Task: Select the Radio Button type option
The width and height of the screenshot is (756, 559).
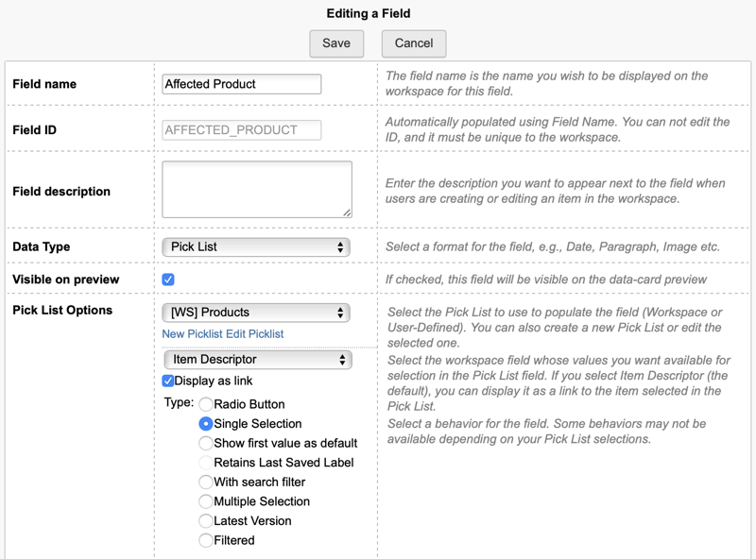Action: (206, 404)
